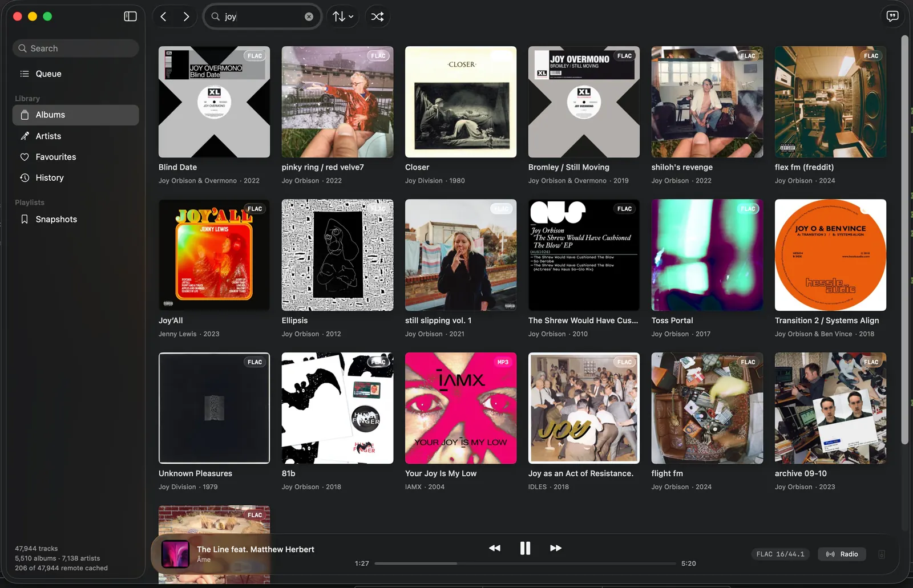Viewport: 913px width, 588px height.
Task: Open Joy as an Act of Resistance cover
Action: [584, 408]
